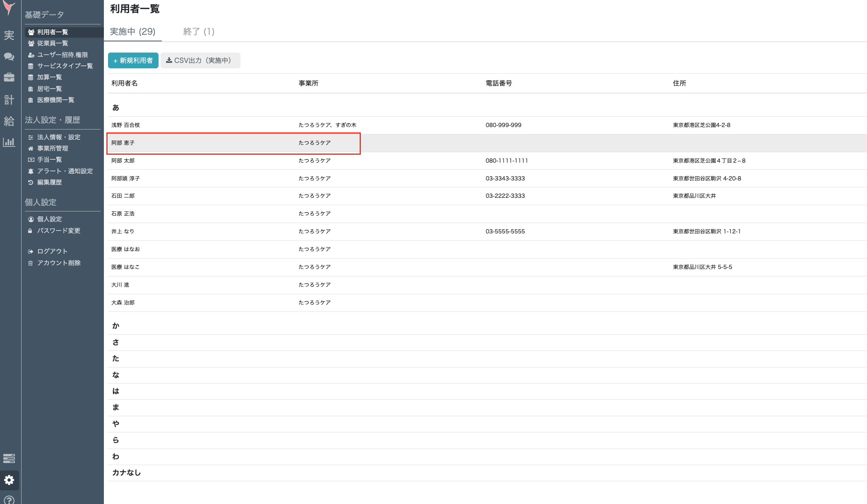Click the help question mark icon
Image resolution: width=867 pixels, height=504 pixels.
click(x=9, y=500)
